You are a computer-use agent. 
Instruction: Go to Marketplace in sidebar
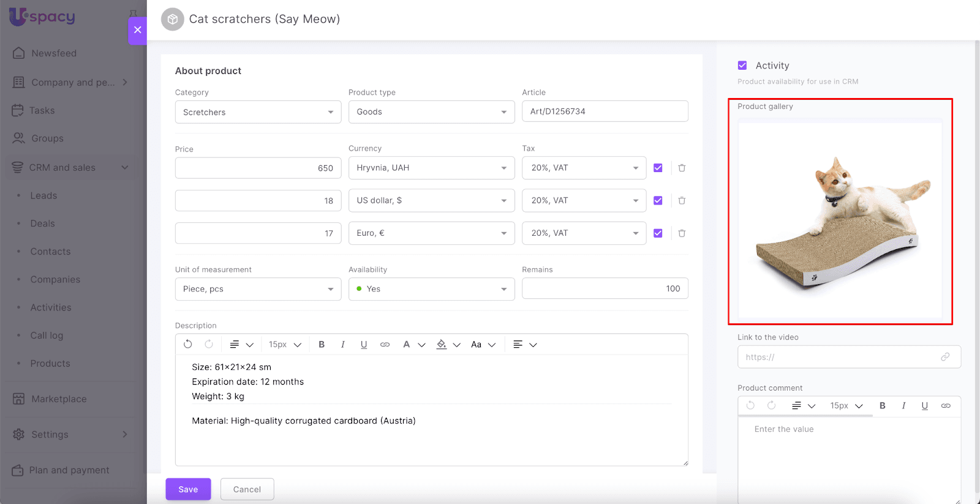pos(59,399)
